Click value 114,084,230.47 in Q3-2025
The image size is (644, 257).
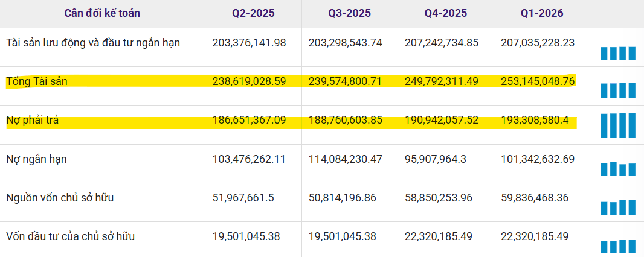click(346, 159)
